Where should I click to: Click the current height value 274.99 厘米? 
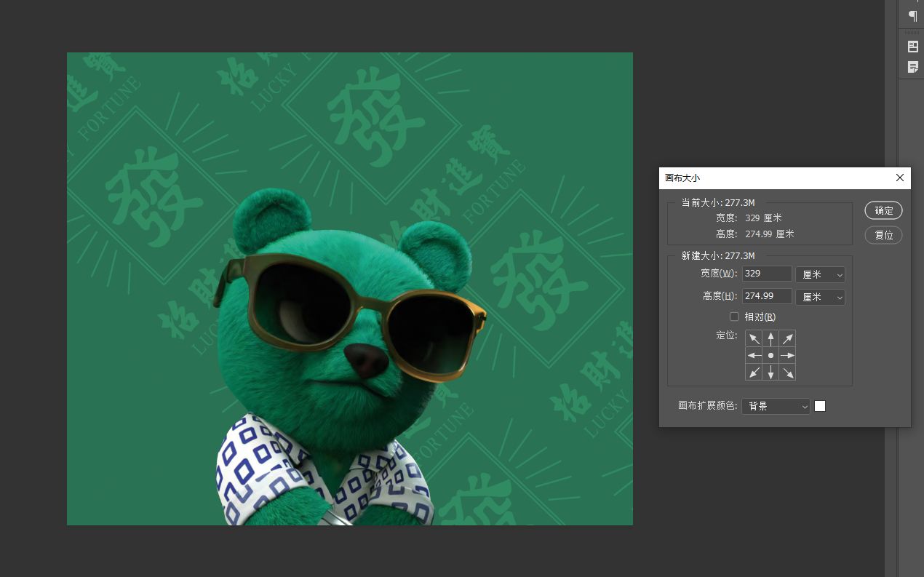pos(770,234)
